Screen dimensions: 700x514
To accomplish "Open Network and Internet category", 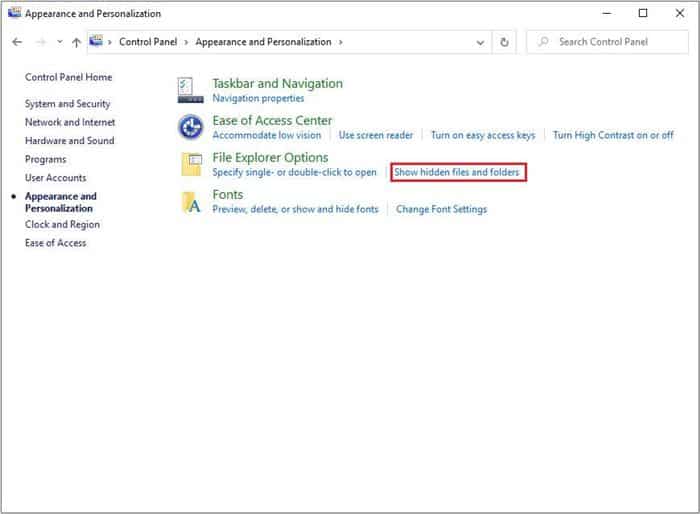I will (x=70, y=122).
